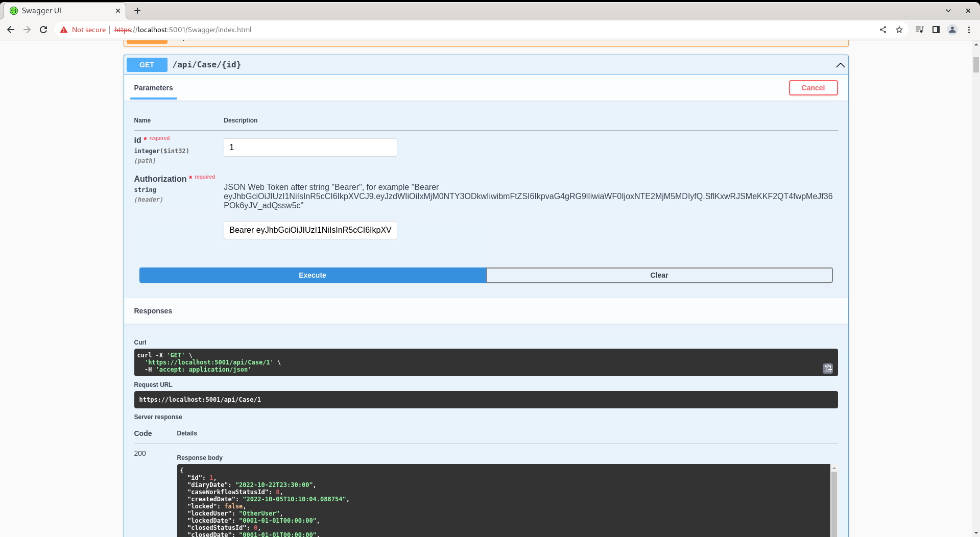Select the Swagger UI tab
Viewport: 980px width, 537px height.
pyautogui.click(x=64, y=10)
